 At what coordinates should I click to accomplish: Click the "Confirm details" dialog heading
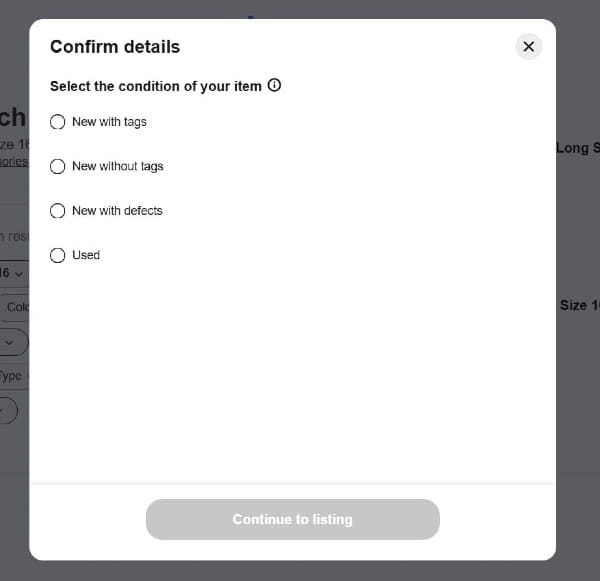coord(115,46)
